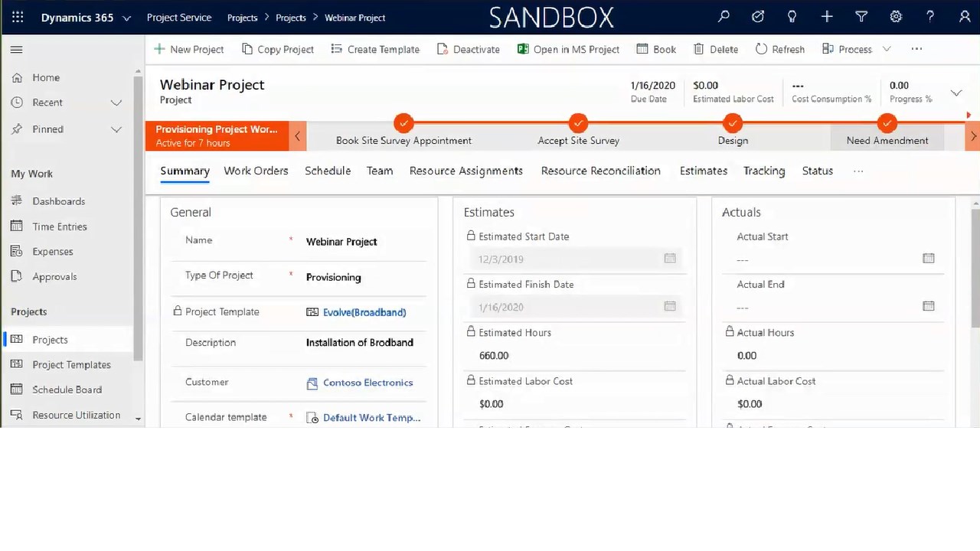980x551 pixels.
Task: Click the Book command
Action: 656,49
